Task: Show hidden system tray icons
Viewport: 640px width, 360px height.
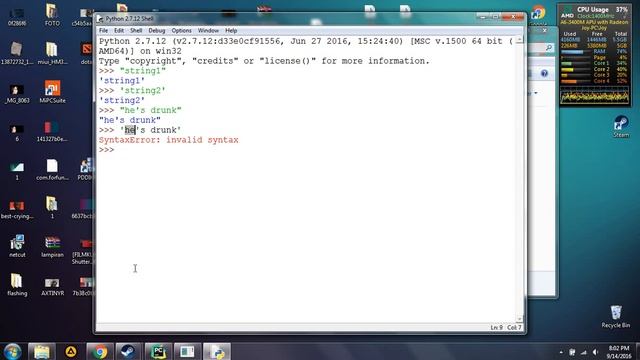Action: (x=561, y=352)
